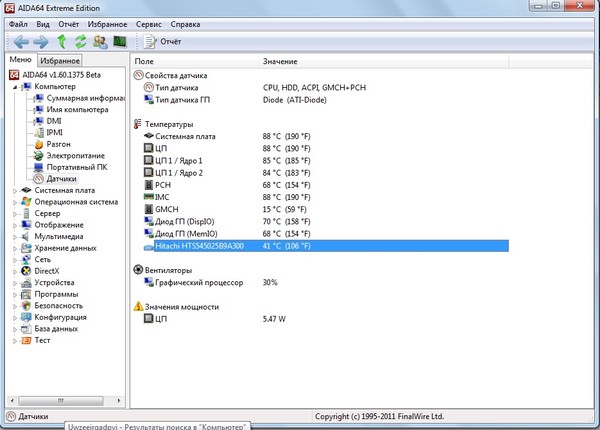Click the Вентиляторы fan icon
Viewport: 600px width, 430px height.
pyautogui.click(x=138, y=270)
